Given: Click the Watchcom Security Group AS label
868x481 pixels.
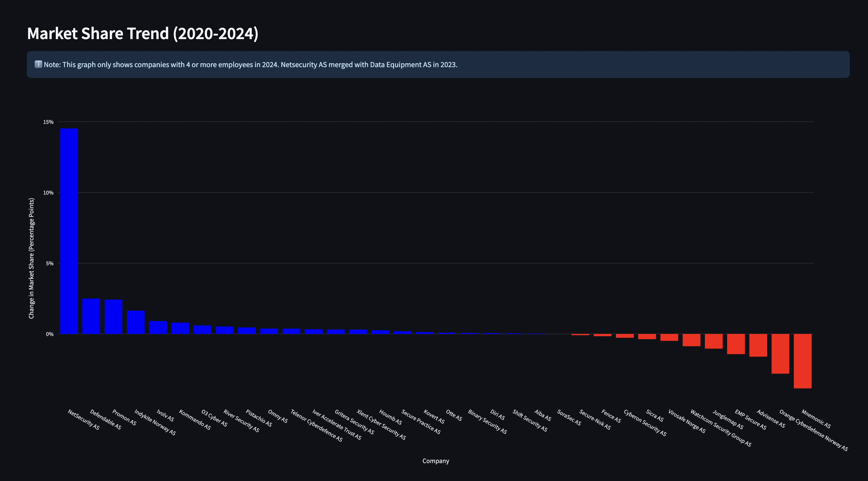Looking at the screenshot, I should 721,428.
